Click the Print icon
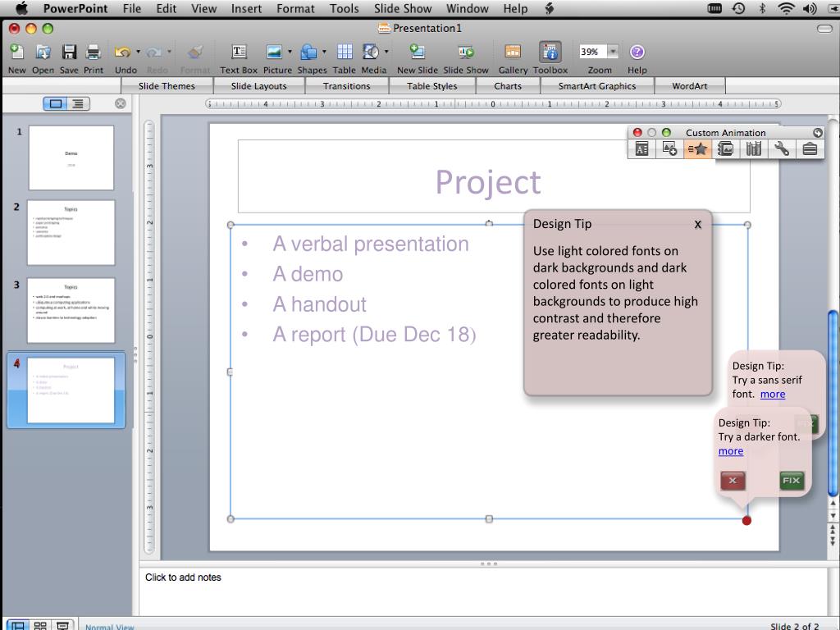 [x=94, y=52]
